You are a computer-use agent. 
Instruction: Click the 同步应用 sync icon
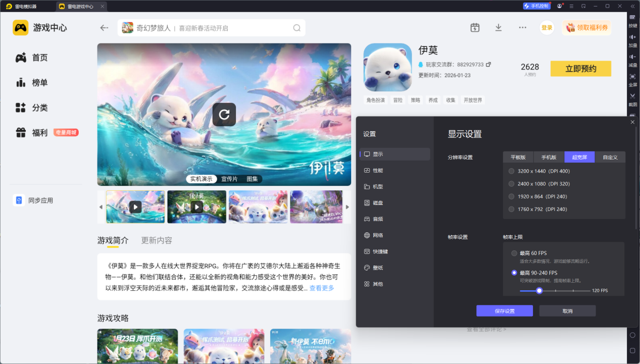click(19, 200)
